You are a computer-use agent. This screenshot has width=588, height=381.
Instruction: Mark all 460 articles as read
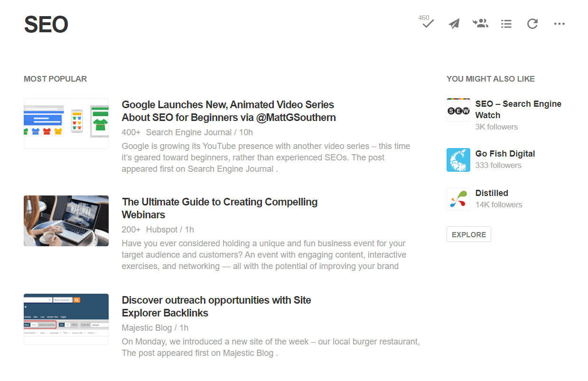coord(427,24)
